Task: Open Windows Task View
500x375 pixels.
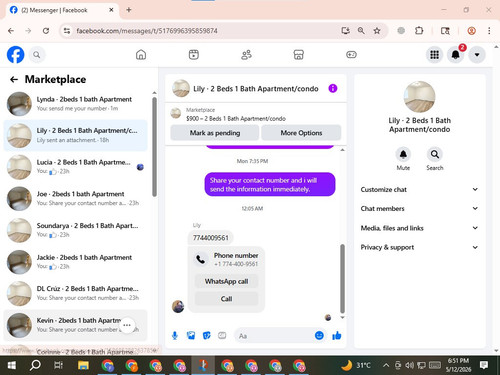Action: click(x=58, y=366)
